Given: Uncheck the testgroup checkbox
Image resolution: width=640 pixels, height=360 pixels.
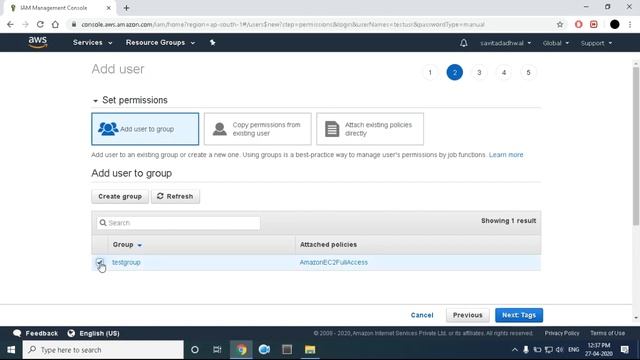Looking at the screenshot, I should click(100, 262).
